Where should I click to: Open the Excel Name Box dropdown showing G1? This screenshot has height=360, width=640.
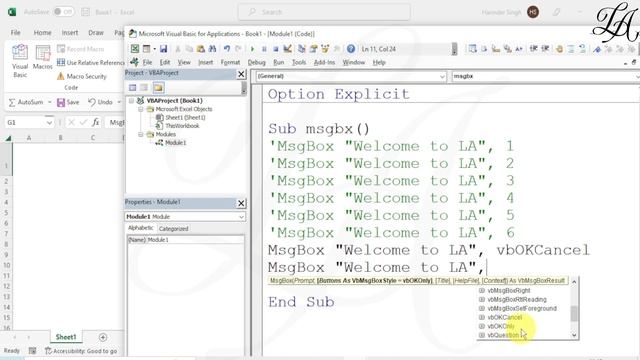coord(49,122)
